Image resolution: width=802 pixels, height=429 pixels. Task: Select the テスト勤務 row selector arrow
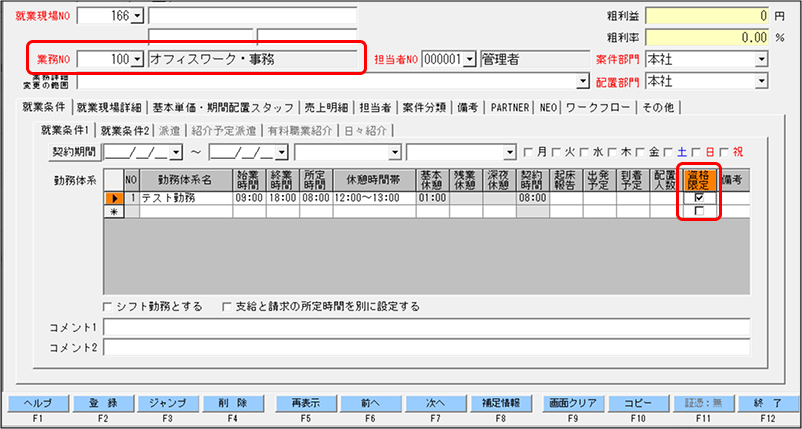[114, 198]
